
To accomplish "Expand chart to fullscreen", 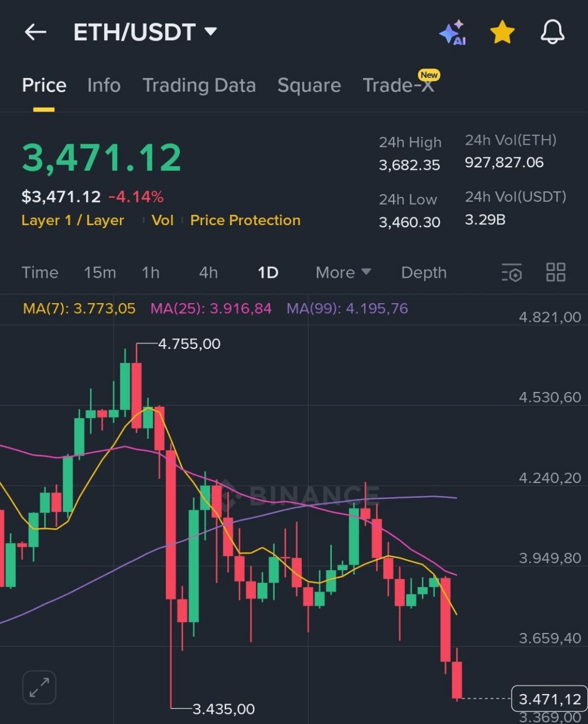I will tap(39, 687).
